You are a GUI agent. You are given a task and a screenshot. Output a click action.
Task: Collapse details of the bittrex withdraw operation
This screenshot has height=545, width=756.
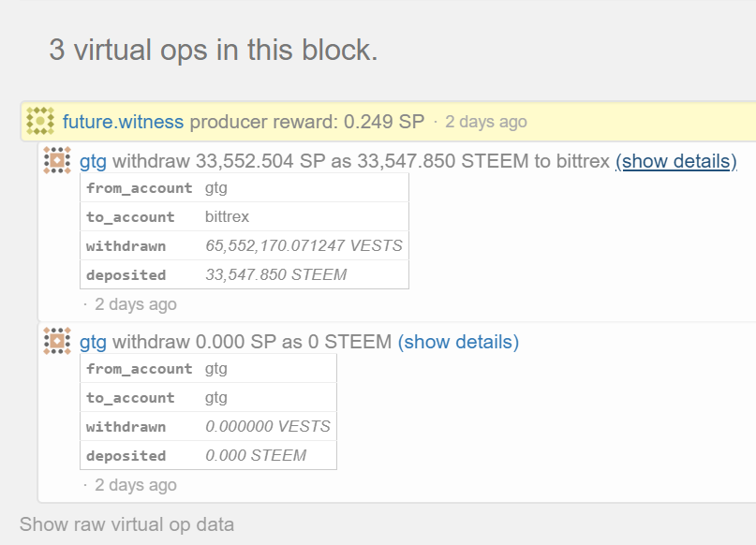click(676, 161)
